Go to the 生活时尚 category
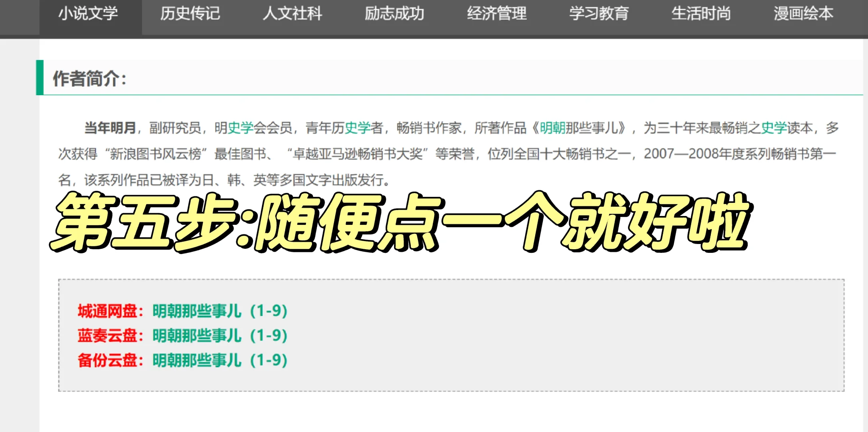Viewport: 868px width, 432px height. coord(701,14)
